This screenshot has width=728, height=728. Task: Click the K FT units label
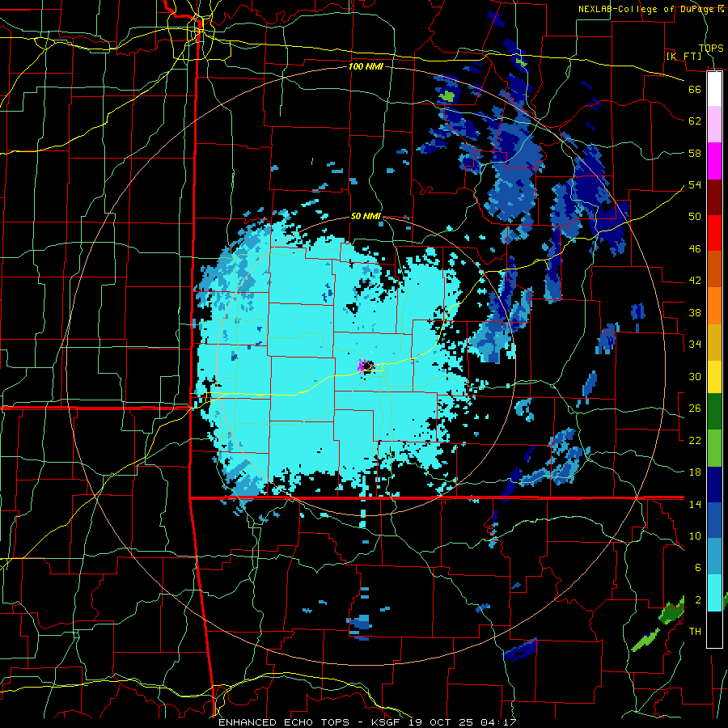tap(684, 57)
